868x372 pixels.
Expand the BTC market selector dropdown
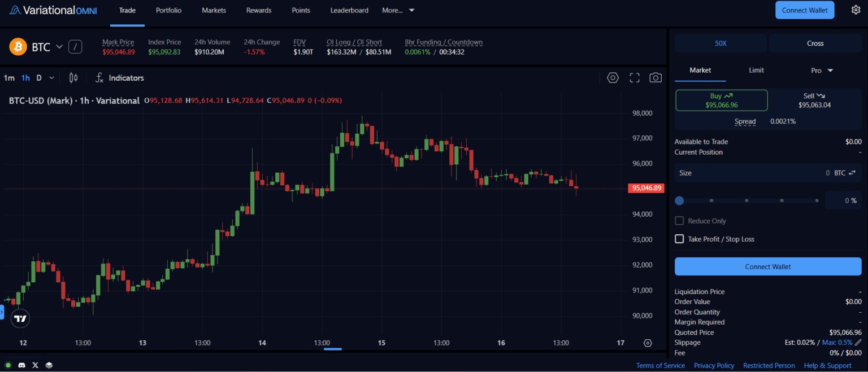tap(59, 47)
